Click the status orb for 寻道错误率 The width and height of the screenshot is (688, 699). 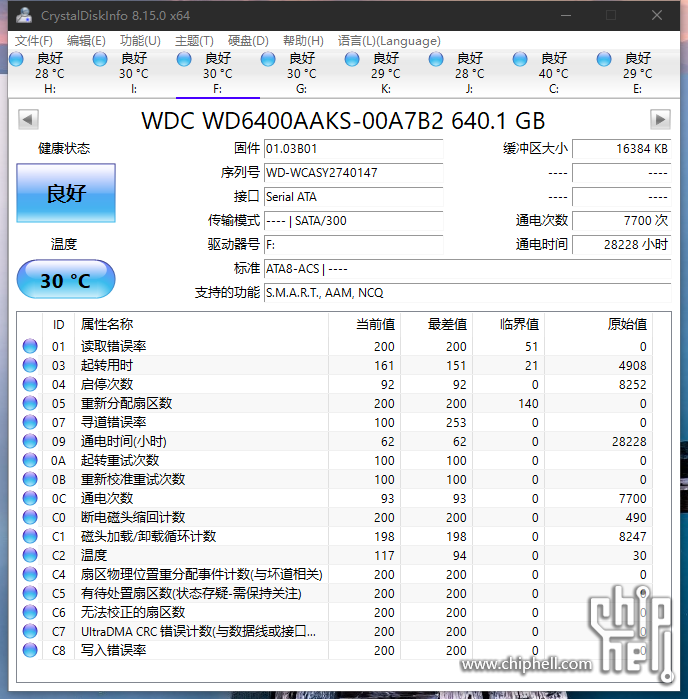click(30, 422)
